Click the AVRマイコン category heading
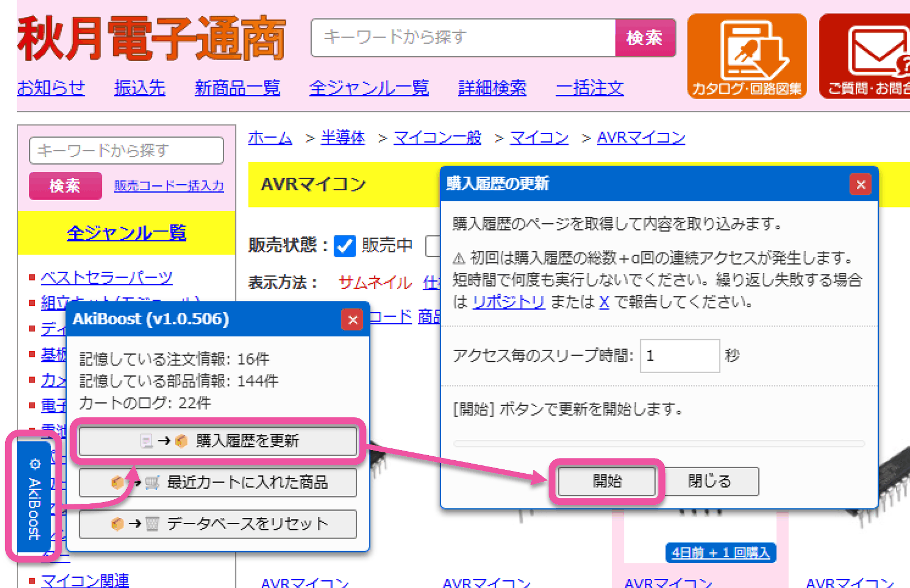Image resolution: width=910 pixels, height=588 pixels. click(313, 184)
